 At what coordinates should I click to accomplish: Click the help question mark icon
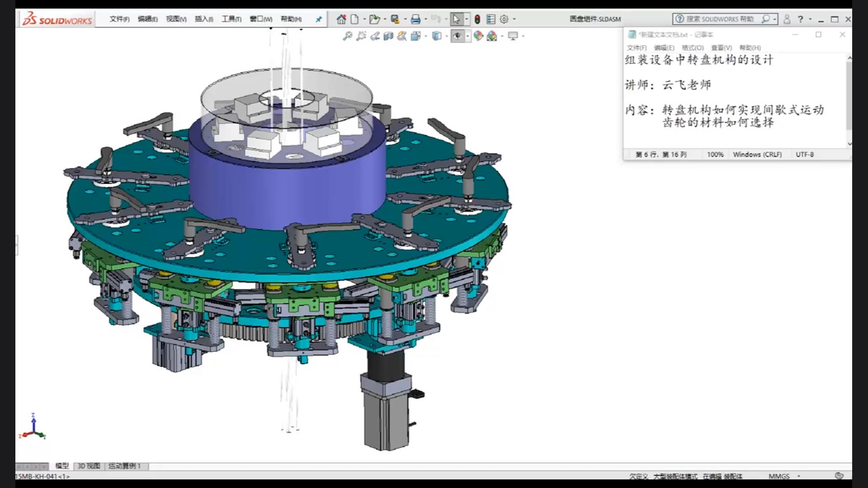[x=801, y=19]
